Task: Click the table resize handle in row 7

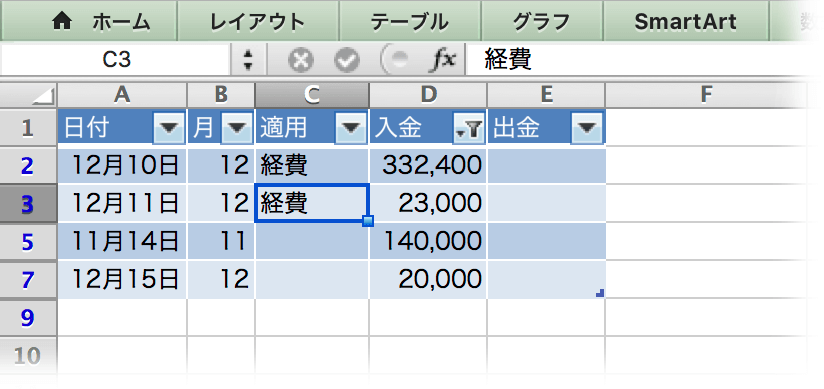Action: [600, 293]
